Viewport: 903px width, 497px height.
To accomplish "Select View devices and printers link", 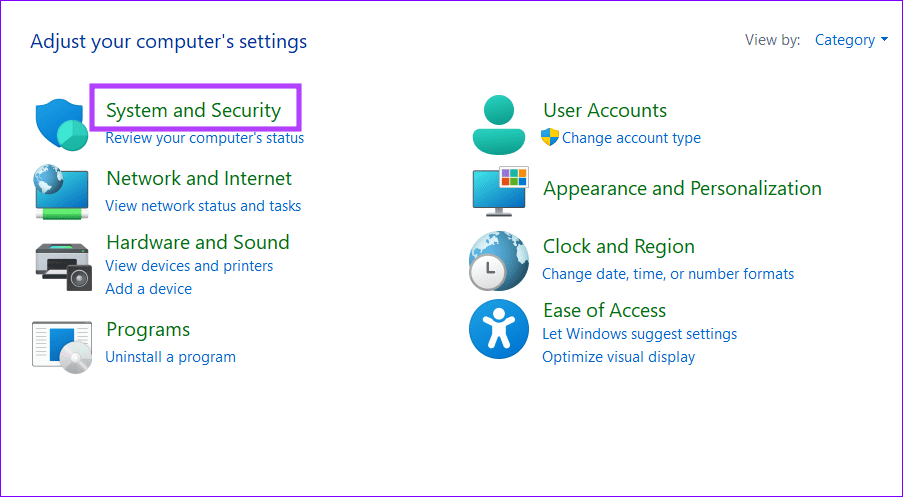I will point(189,266).
